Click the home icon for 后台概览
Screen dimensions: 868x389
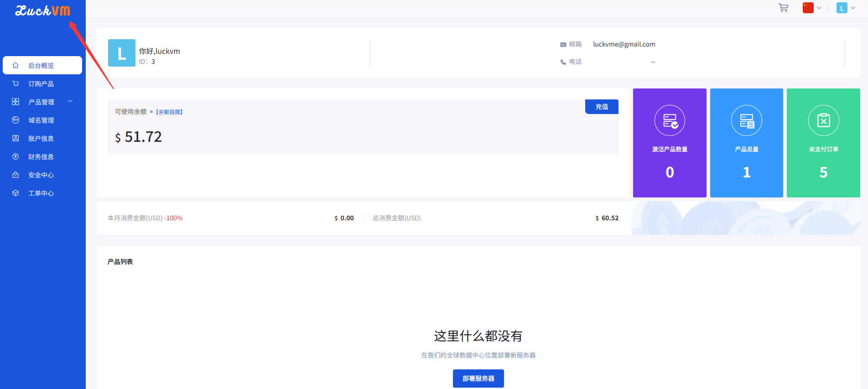(x=16, y=65)
